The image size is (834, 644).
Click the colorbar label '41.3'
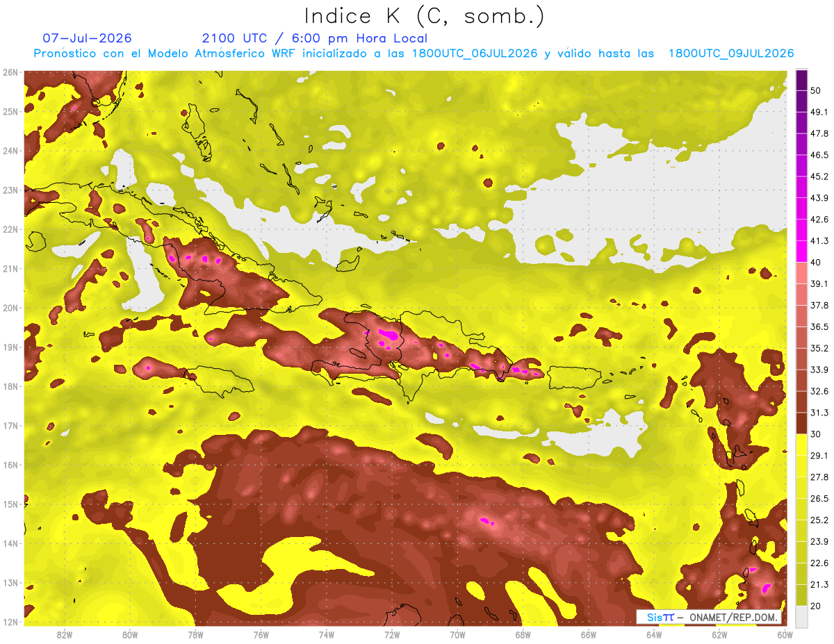[819, 241]
